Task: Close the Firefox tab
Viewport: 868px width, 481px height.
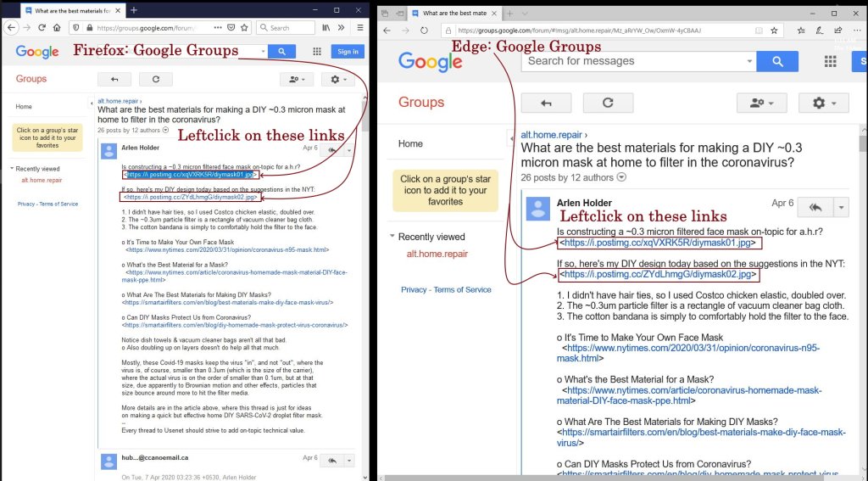Action: tap(118, 10)
